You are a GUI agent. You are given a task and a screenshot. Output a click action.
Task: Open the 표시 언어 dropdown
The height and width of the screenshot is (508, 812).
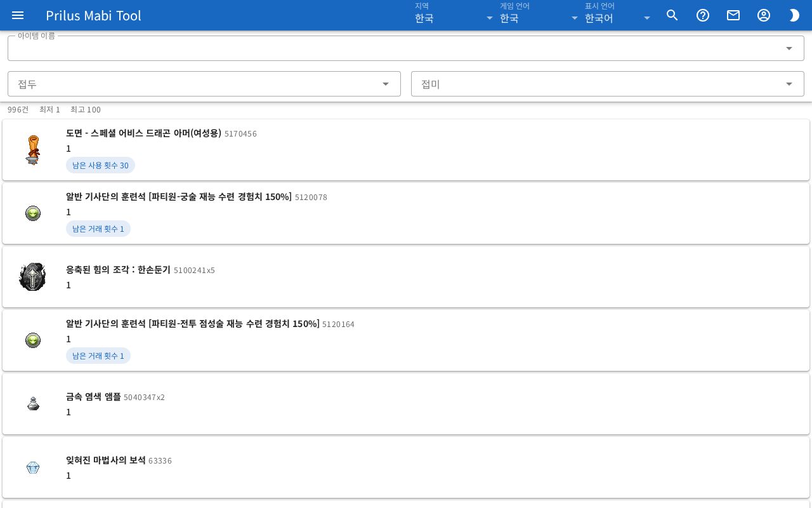(619, 15)
